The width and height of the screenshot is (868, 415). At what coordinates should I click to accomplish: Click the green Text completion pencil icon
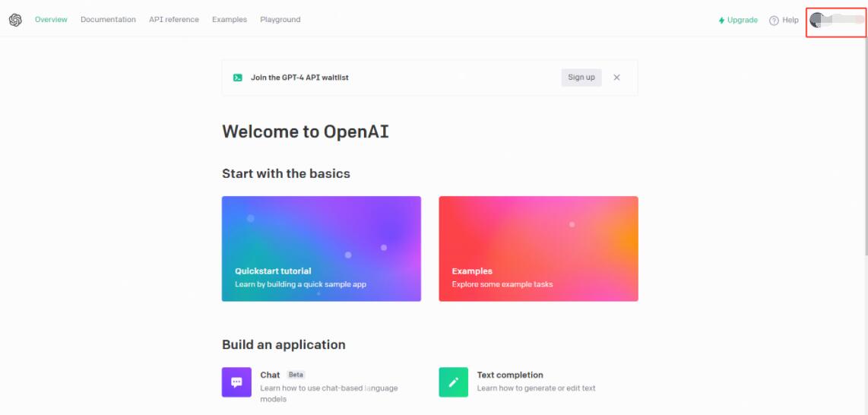coord(453,382)
